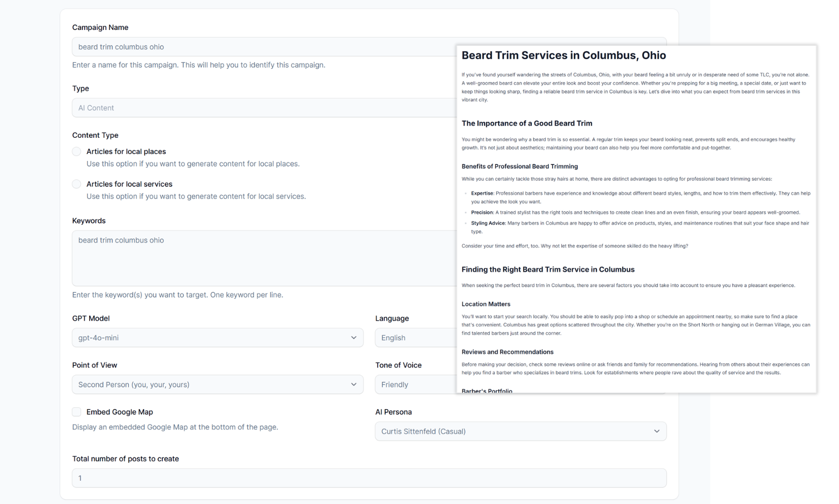This screenshot has width=839, height=504.
Task: Select the Articles for local places radio
Action: coord(77,151)
